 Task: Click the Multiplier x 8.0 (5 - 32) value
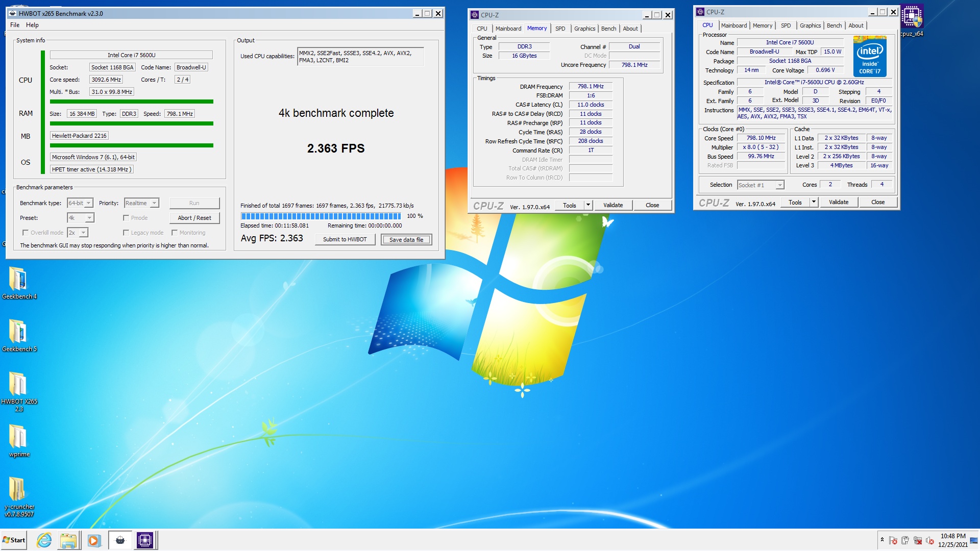point(761,147)
